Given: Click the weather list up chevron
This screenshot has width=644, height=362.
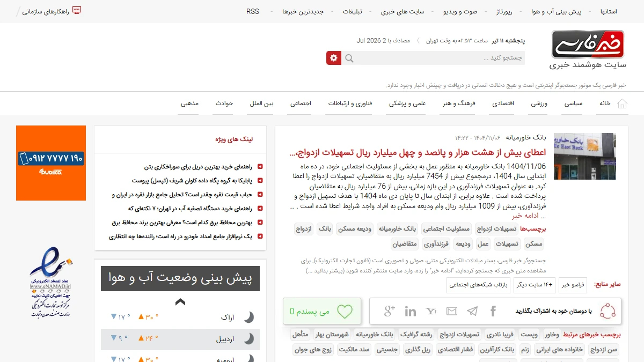Looking at the screenshot, I should tap(180, 302).
